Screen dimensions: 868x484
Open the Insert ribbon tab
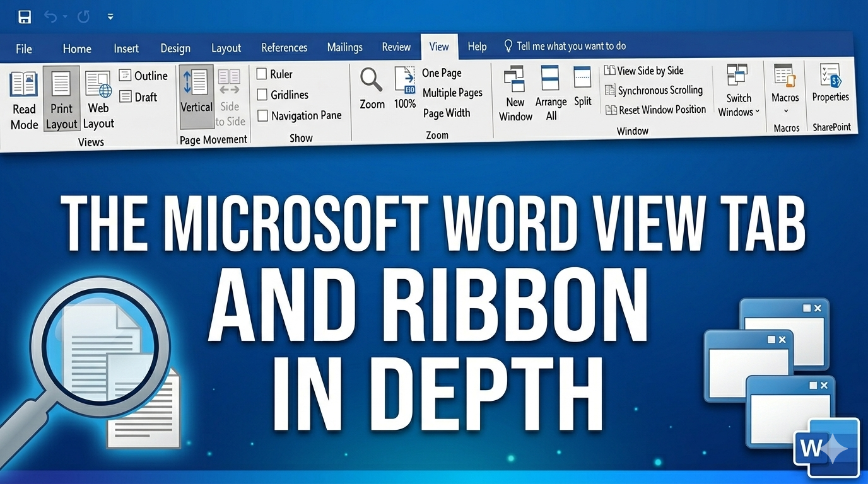126,49
